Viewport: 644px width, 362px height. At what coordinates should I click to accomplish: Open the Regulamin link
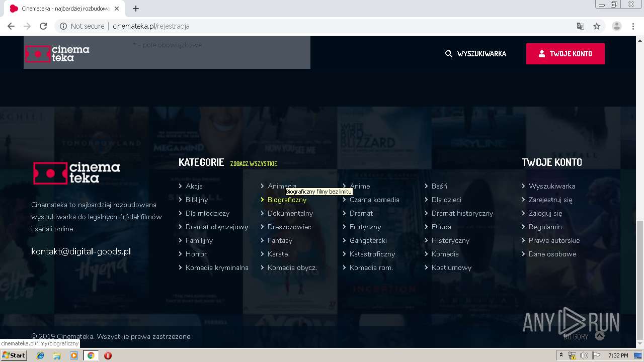[x=545, y=227]
